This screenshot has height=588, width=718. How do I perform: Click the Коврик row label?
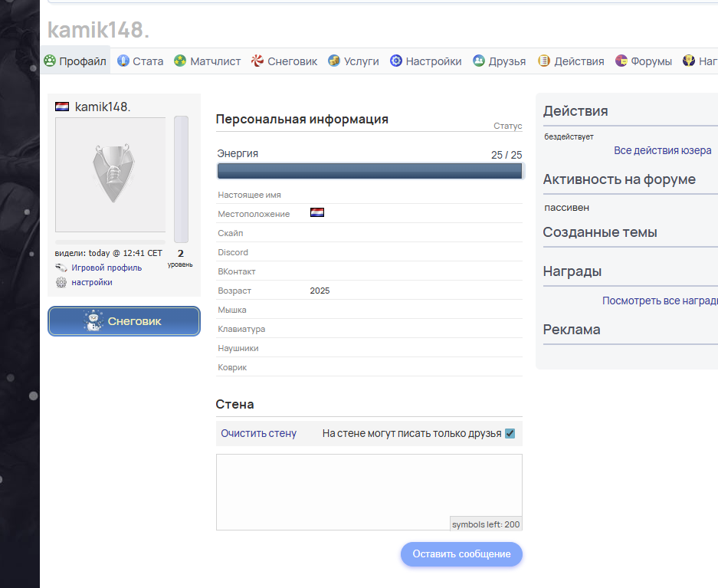coord(232,368)
